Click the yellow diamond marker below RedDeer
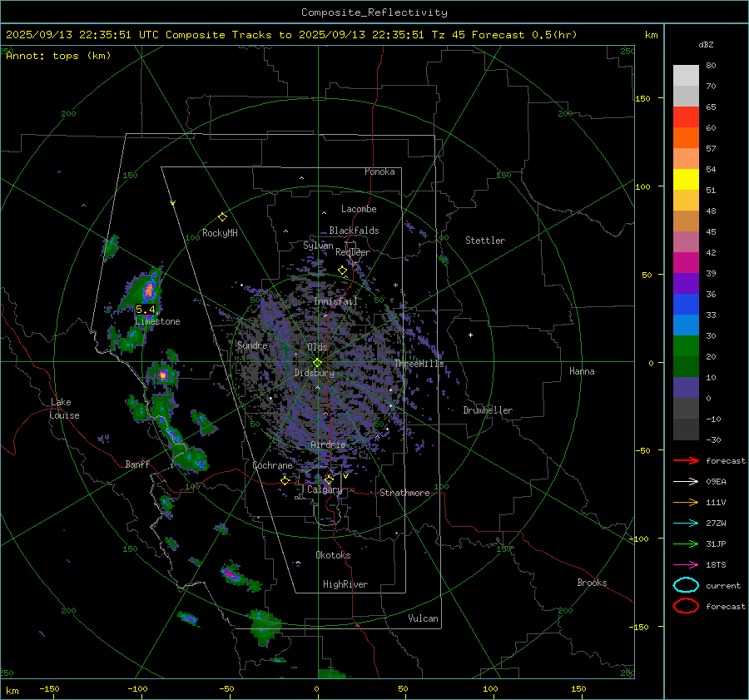The image size is (749, 700). pos(342,271)
